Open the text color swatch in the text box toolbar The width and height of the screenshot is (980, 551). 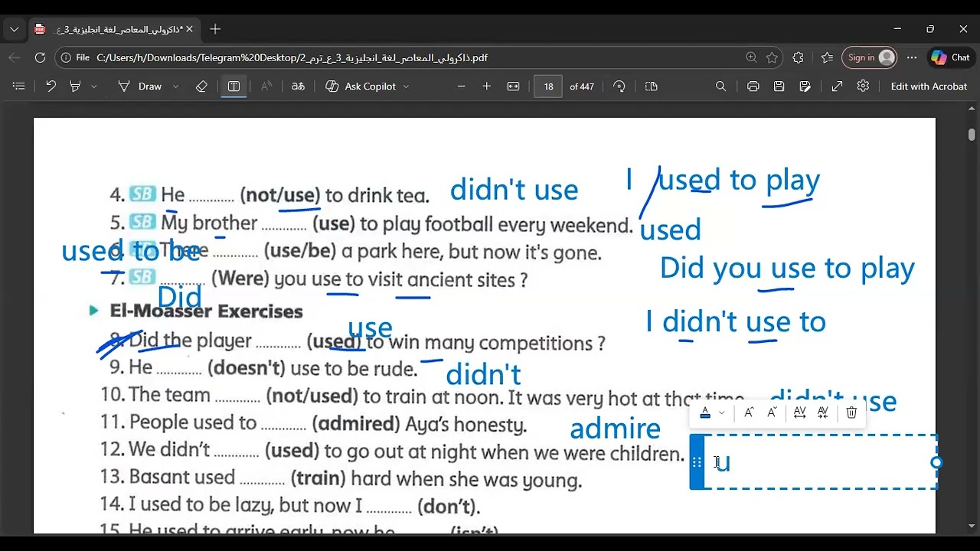[705, 413]
